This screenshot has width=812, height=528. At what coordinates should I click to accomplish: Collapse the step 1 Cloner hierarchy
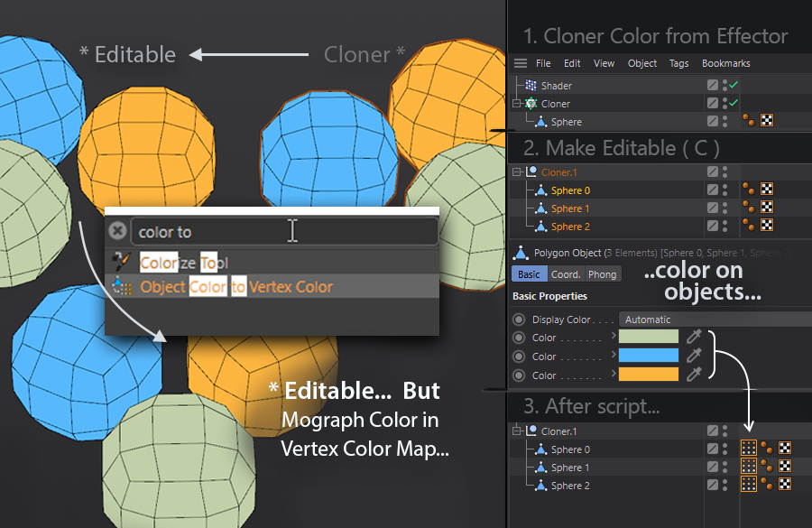(516, 103)
